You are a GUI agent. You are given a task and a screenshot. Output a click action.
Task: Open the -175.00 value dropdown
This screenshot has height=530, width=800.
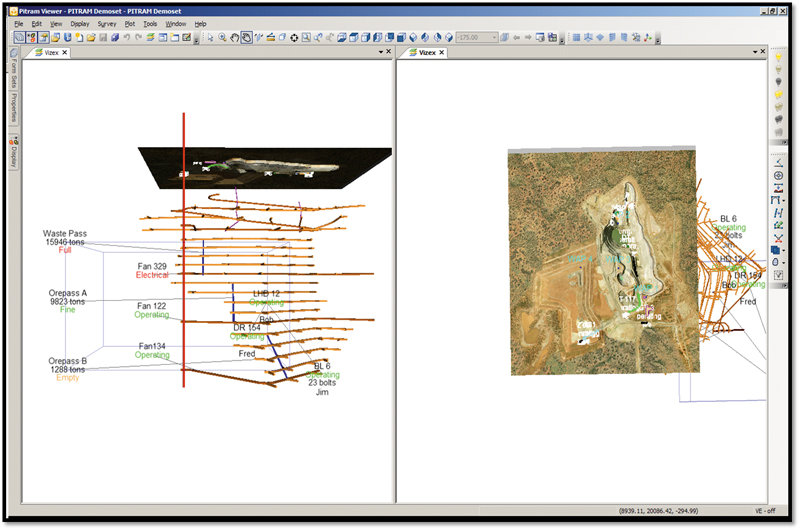click(494, 38)
